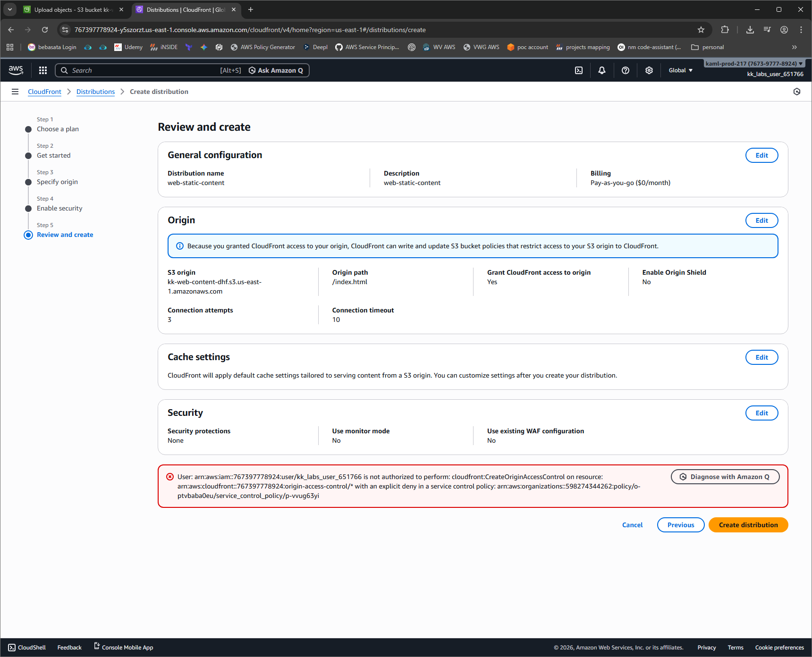Open the notifications bell
812x657 pixels.
[602, 70]
